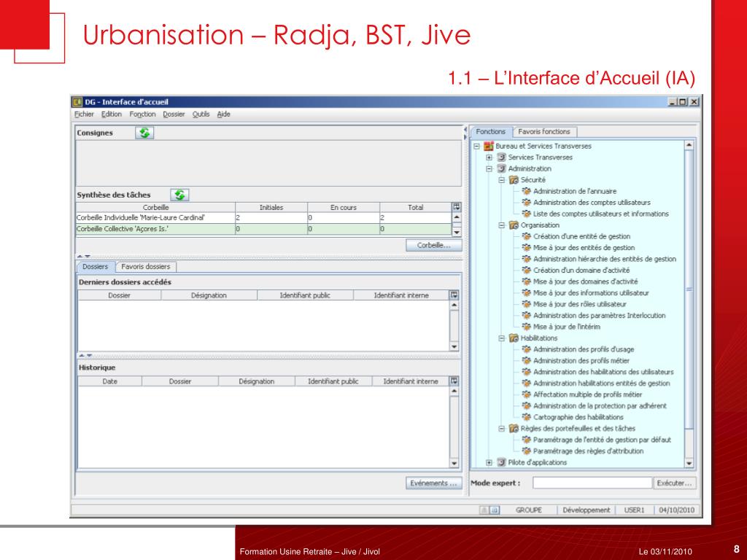
Task: Open the Fonction menu
Action: 142,114
